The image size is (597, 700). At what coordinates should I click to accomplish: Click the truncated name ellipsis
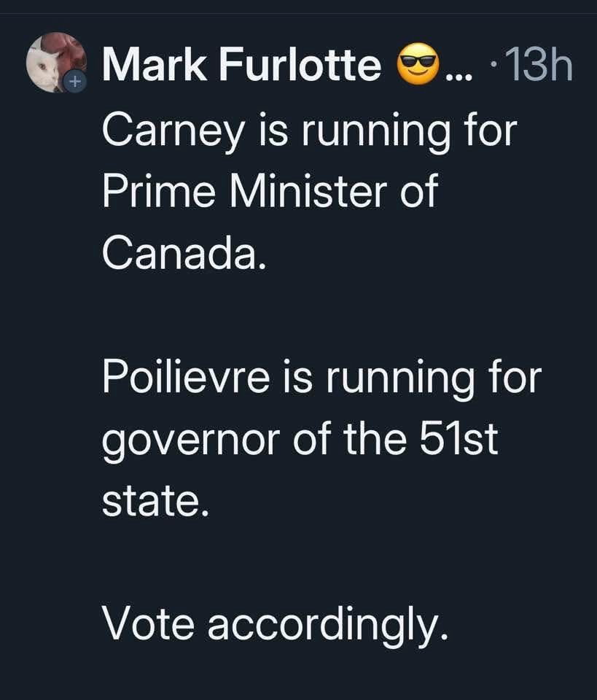(458, 73)
